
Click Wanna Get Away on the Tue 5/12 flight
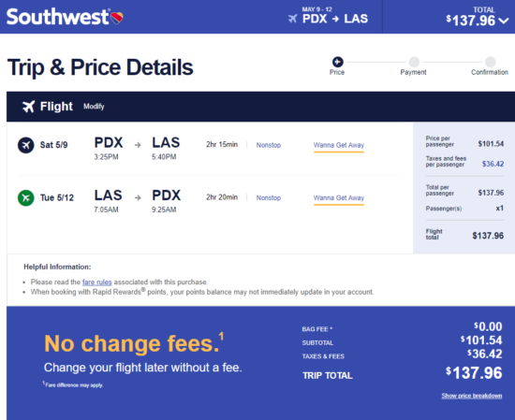pyautogui.click(x=339, y=198)
